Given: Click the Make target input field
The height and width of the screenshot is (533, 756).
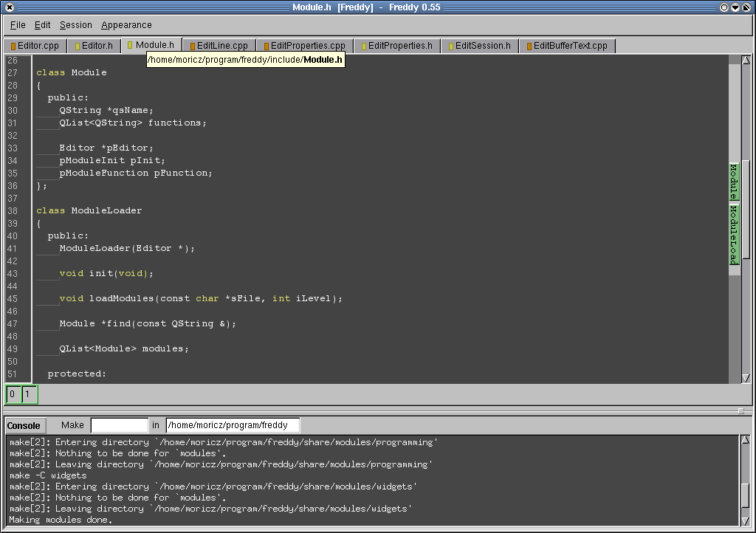Looking at the screenshot, I should pos(120,425).
